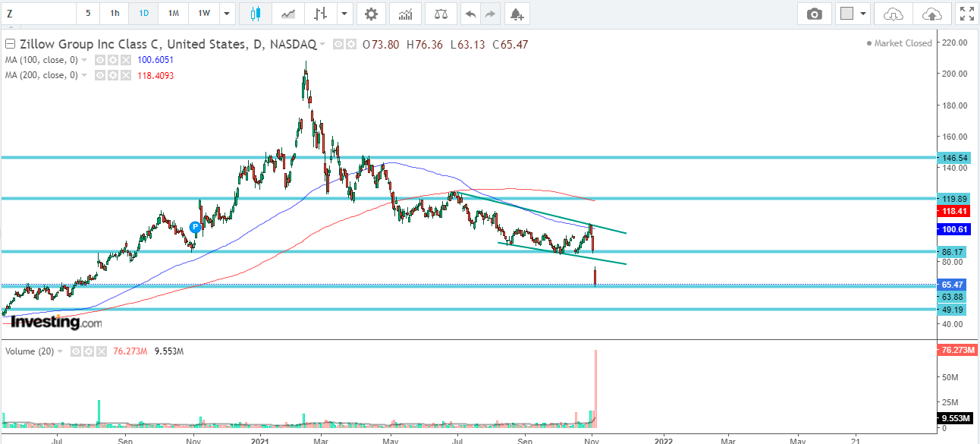This screenshot has height=444, width=980.
Task: Remove the MA 200 indicator with X
Action: [124, 74]
